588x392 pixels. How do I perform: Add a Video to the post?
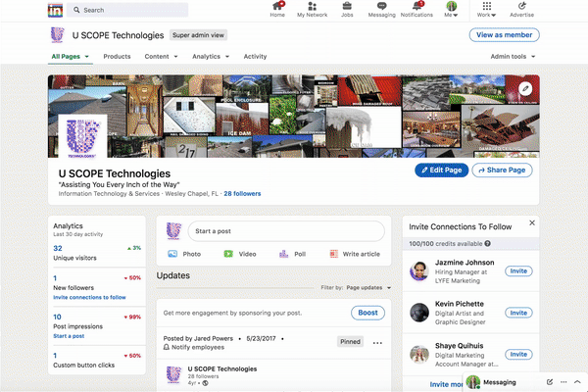(x=240, y=254)
